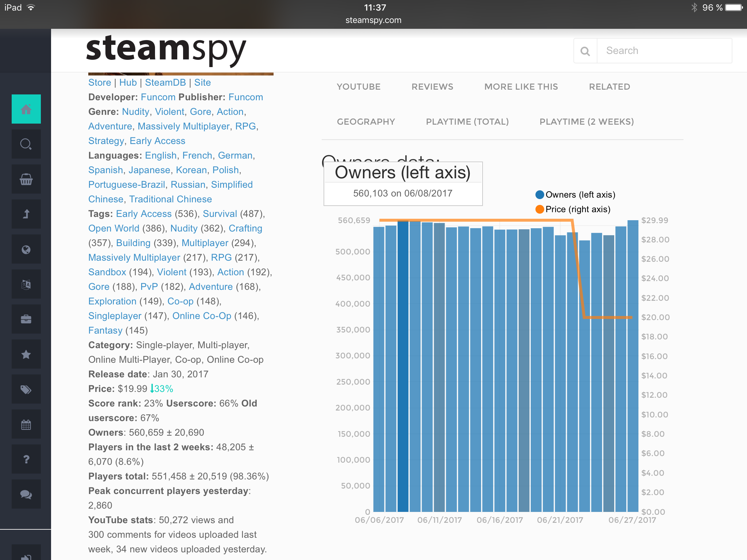Open the chat bubbles icon in sidebar
The image size is (747, 560).
click(x=26, y=494)
